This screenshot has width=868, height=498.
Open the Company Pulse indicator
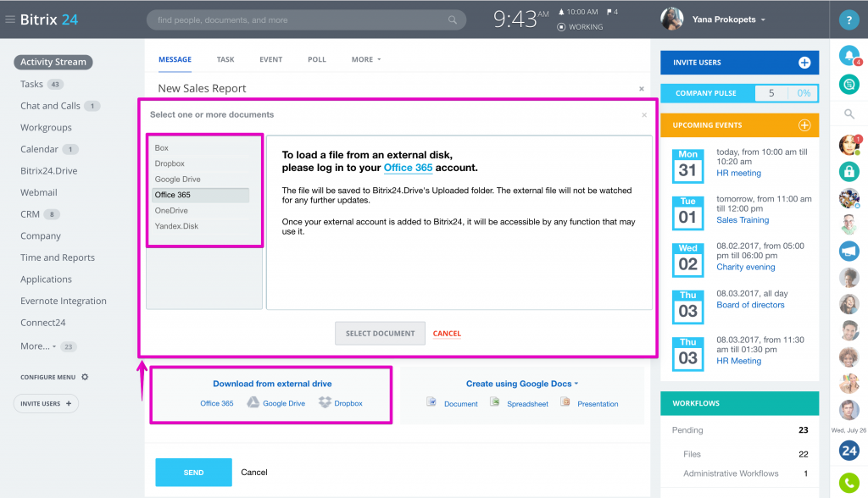739,93
